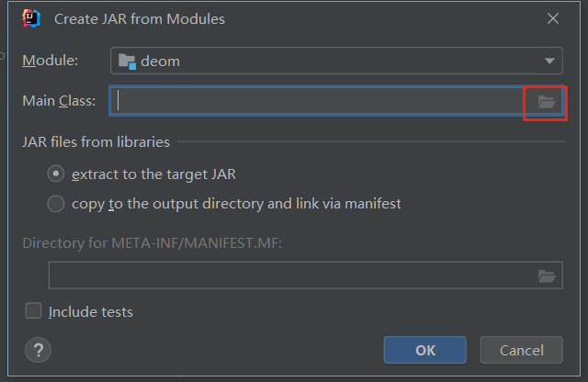Click the 'Main Class:' label
The width and height of the screenshot is (588, 382).
click(59, 101)
